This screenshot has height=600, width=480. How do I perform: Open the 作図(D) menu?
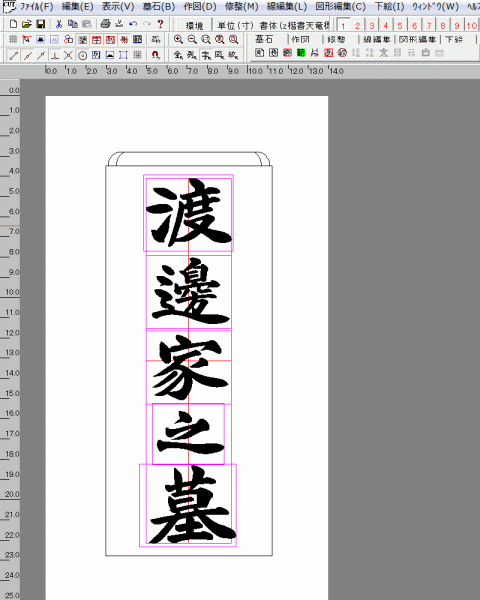point(199,7)
